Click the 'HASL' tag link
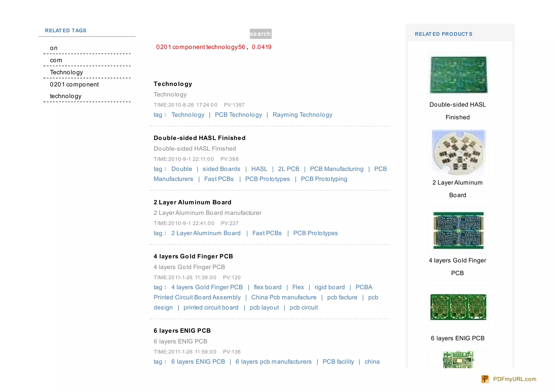Image resolution: width=555 pixels, height=392 pixels. (259, 169)
